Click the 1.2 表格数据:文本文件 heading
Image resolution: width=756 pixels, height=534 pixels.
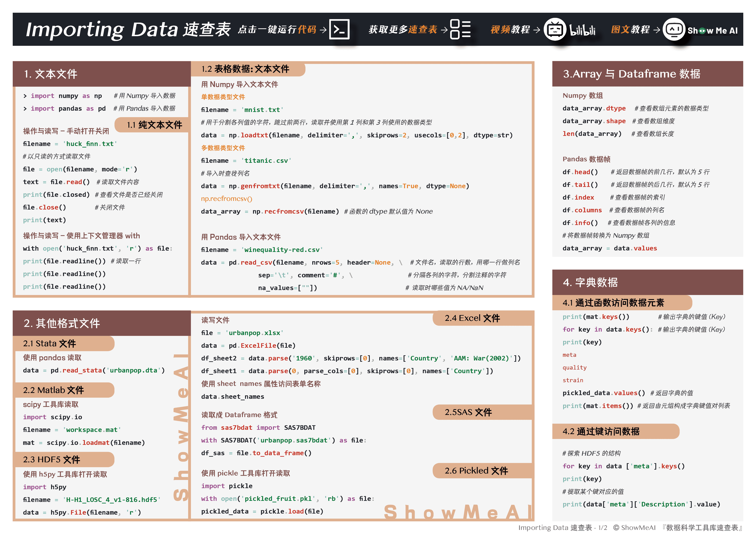245,69
